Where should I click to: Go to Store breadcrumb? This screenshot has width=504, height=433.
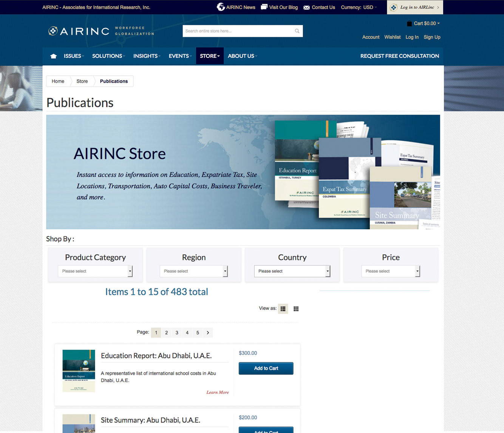pyautogui.click(x=82, y=81)
